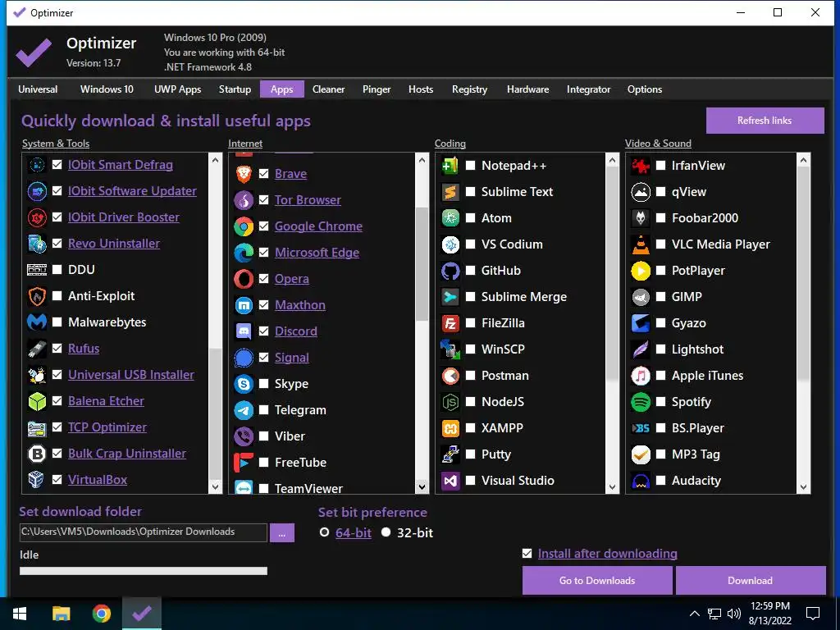Click the Bulk Crap Uninstaller link
The image size is (840, 630).
(127, 454)
